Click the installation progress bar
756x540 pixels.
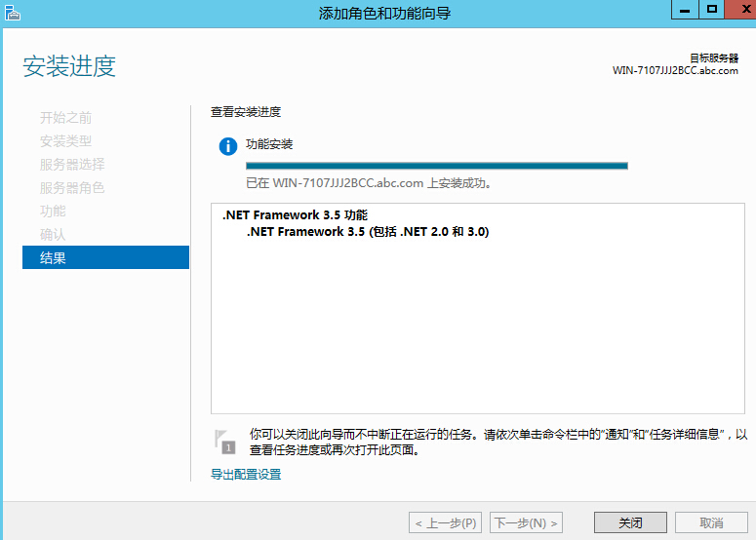point(437,166)
